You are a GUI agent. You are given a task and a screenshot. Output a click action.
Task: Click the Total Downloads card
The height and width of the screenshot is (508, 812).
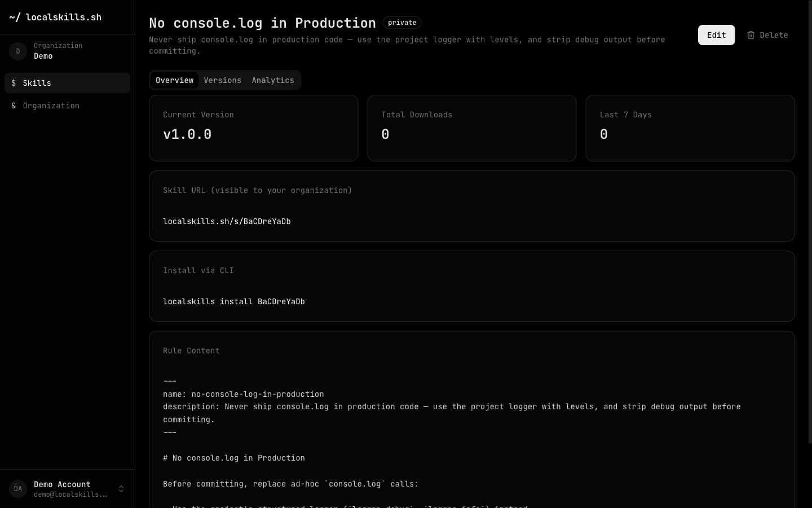point(472,128)
